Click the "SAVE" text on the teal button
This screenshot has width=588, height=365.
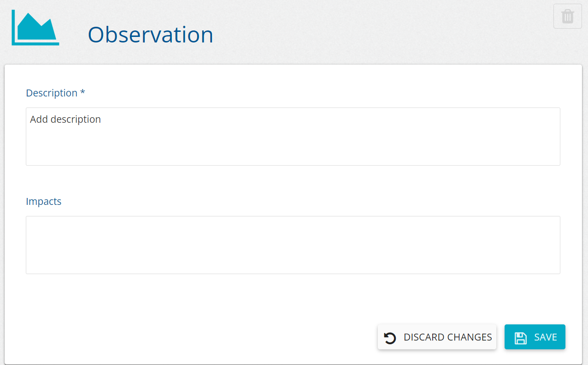(546, 337)
